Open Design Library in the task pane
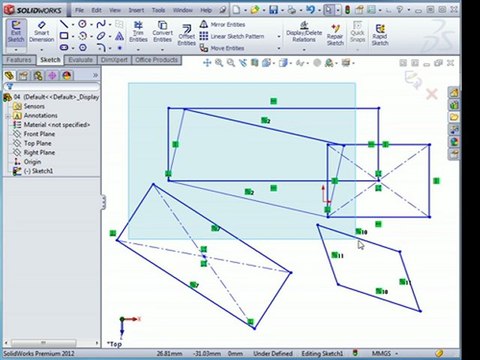This screenshot has width=480, height=360. point(454,105)
